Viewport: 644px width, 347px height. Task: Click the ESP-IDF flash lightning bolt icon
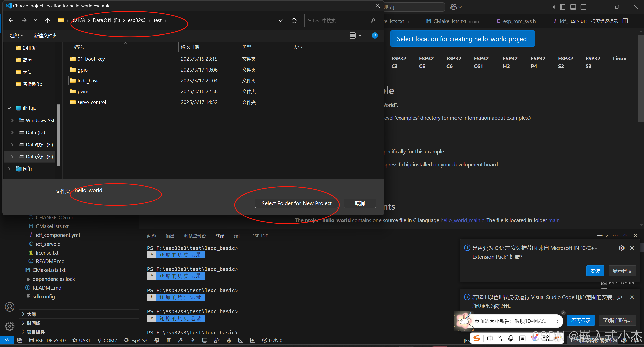[193, 340]
